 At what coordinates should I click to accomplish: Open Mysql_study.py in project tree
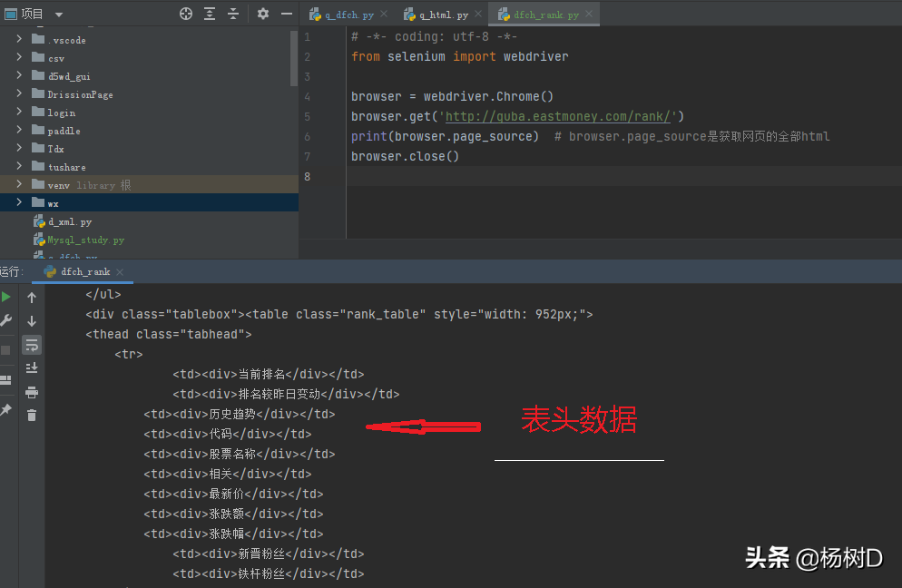pyautogui.click(x=85, y=240)
